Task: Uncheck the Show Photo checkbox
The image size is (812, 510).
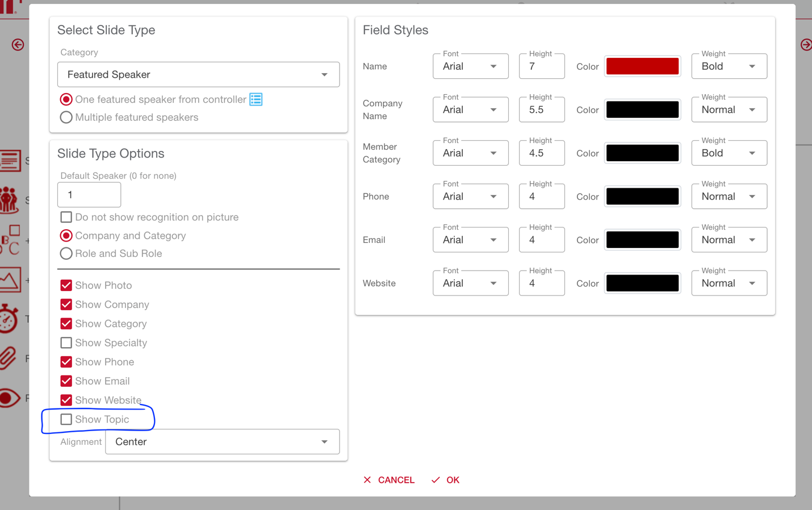Action: pos(66,285)
